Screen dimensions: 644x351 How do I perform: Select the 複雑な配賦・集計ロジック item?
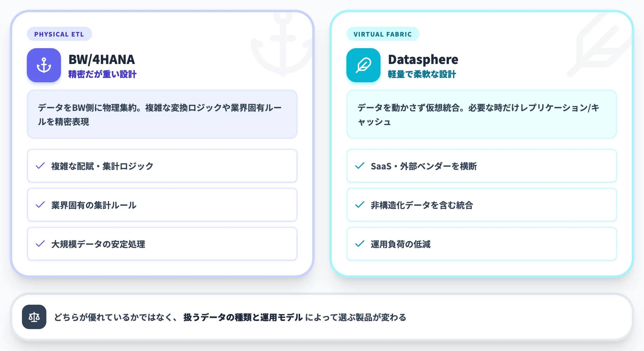click(x=162, y=166)
